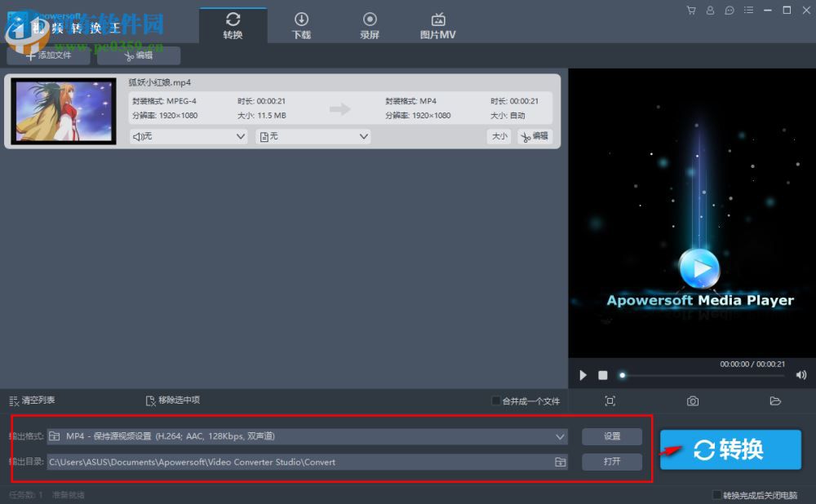Open the hamburger menu at top right
Image resolution: width=816 pixels, height=504 pixels.
(x=748, y=10)
